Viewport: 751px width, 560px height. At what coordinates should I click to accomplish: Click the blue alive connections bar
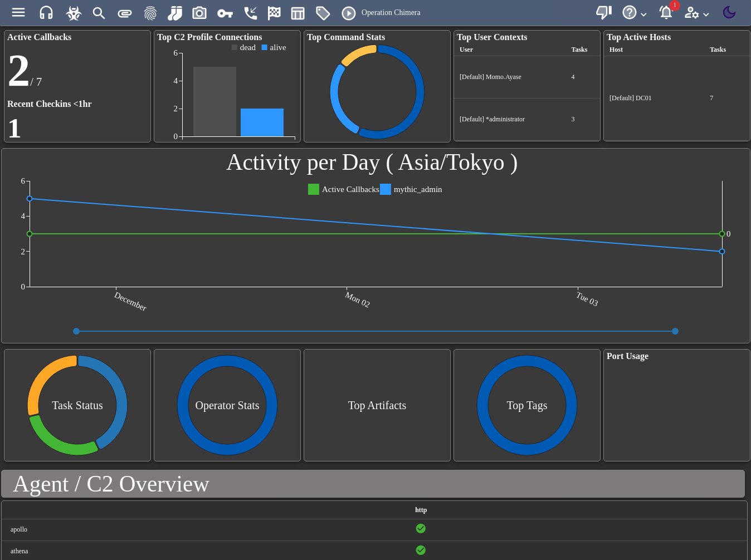click(x=262, y=122)
